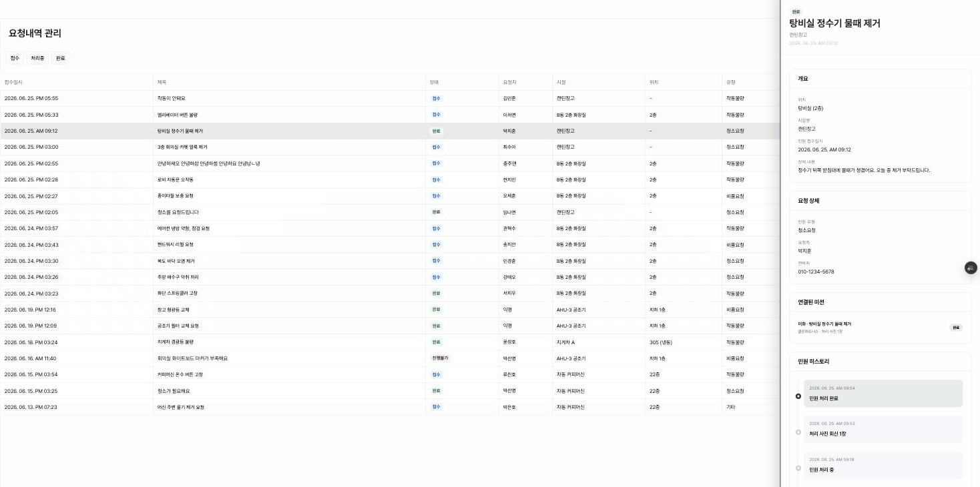
Task: Open the 지게차 경광등 불량 request
Action: pyautogui.click(x=175, y=342)
